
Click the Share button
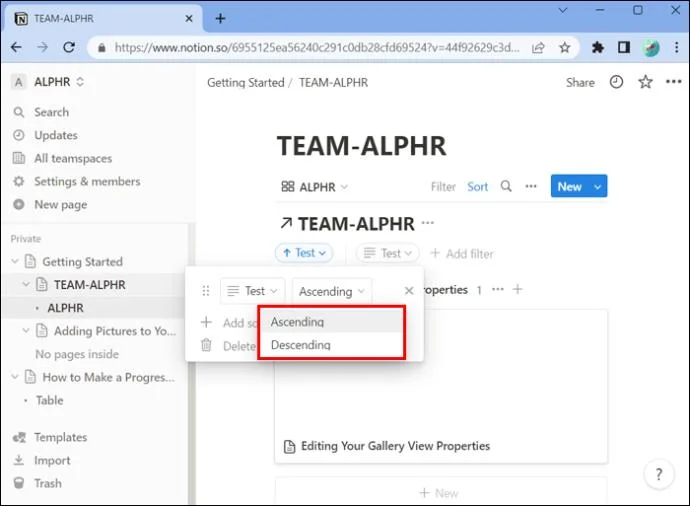coord(580,82)
